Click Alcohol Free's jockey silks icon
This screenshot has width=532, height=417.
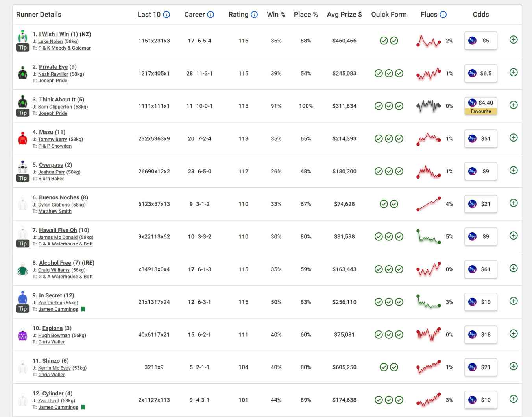(x=22, y=269)
